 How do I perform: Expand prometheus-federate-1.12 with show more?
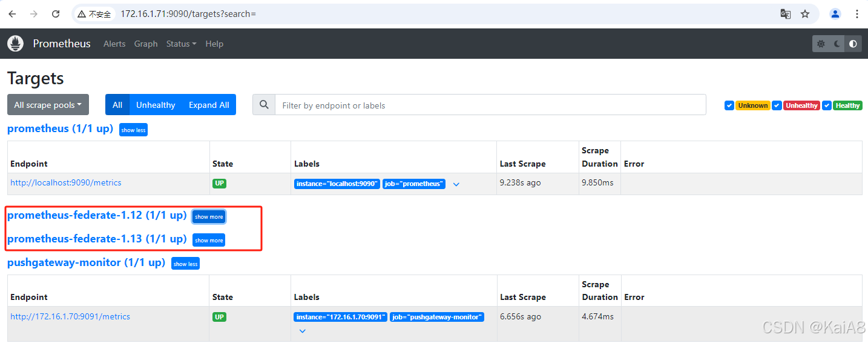click(209, 216)
